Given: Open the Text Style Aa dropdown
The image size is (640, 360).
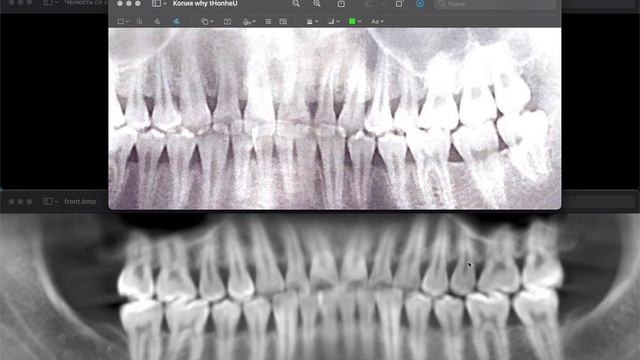Looking at the screenshot, I should tap(377, 21).
